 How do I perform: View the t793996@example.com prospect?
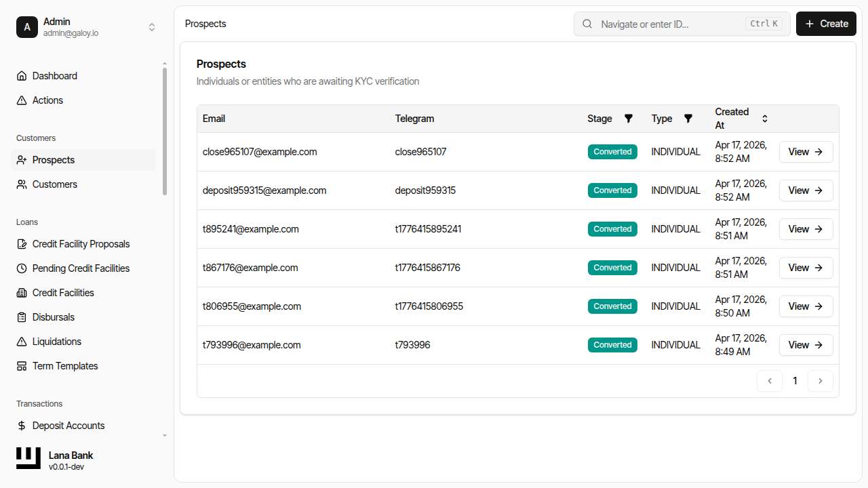(x=806, y=345)
